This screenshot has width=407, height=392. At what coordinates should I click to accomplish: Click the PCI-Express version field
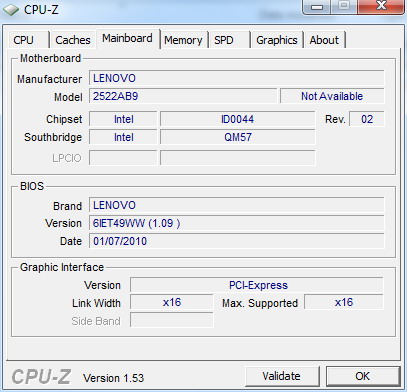[257, 285]
